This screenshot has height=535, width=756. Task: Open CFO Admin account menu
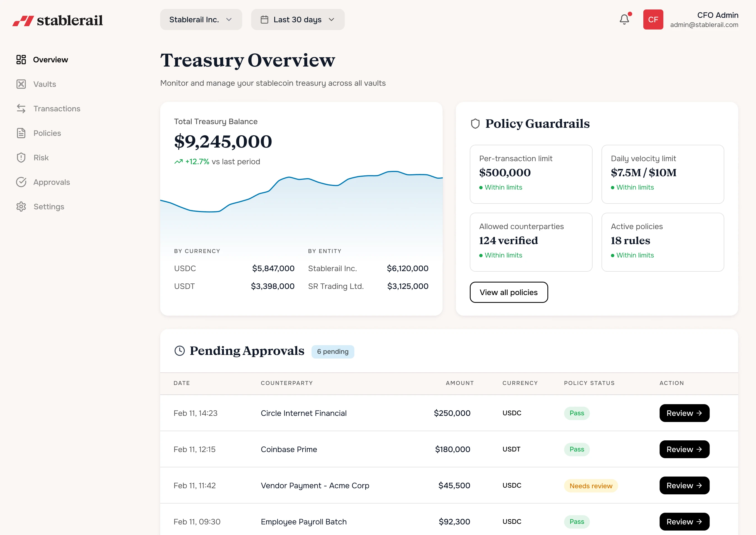click(704, 19)
